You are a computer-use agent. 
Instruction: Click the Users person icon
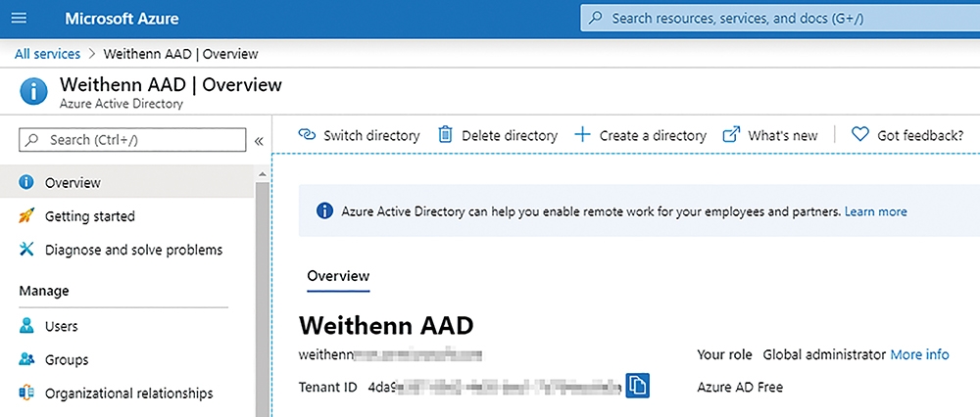tap(26, 325)
